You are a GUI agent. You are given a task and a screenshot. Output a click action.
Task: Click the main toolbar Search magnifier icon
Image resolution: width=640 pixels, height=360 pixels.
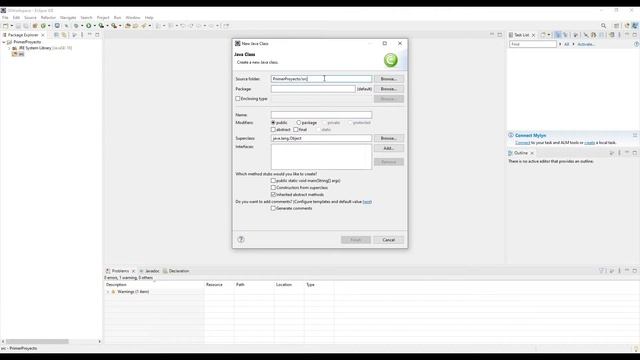(604, 26)
